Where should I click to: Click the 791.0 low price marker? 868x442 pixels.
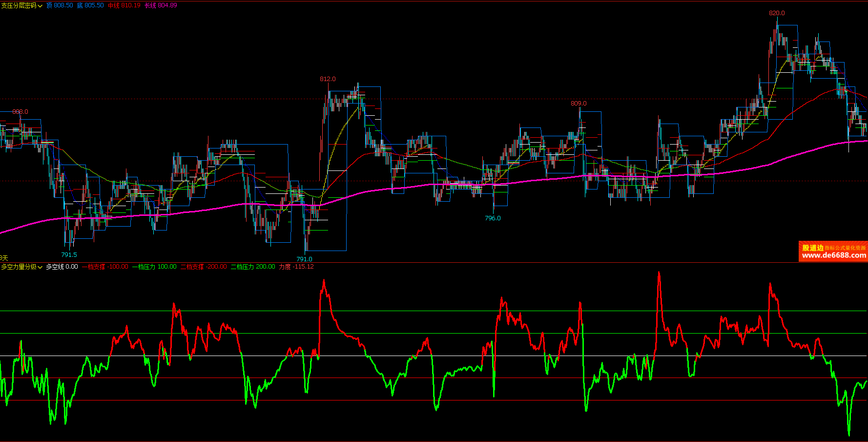click(x=304, y=259)
